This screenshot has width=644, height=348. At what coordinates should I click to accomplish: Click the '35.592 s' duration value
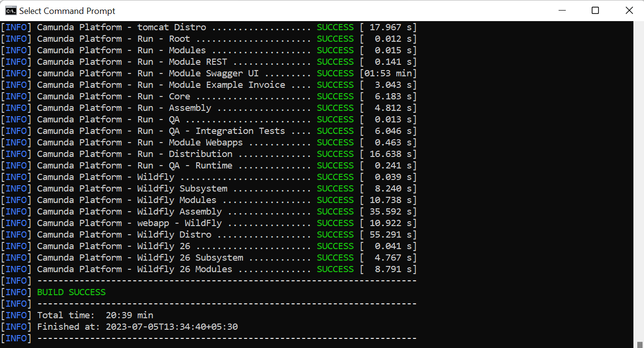[391, 212]
